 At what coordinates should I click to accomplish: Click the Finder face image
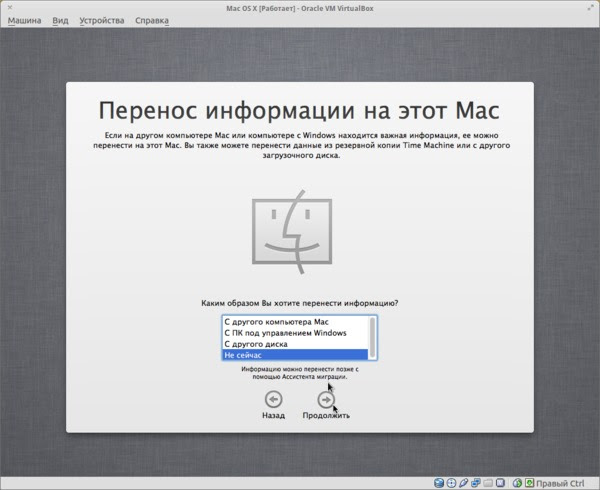coord(292,231)
